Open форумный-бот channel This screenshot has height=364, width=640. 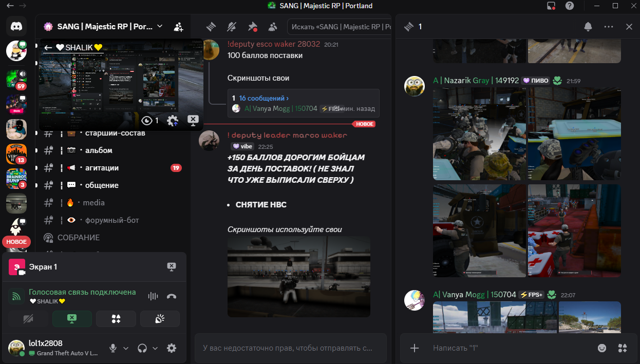111,220
